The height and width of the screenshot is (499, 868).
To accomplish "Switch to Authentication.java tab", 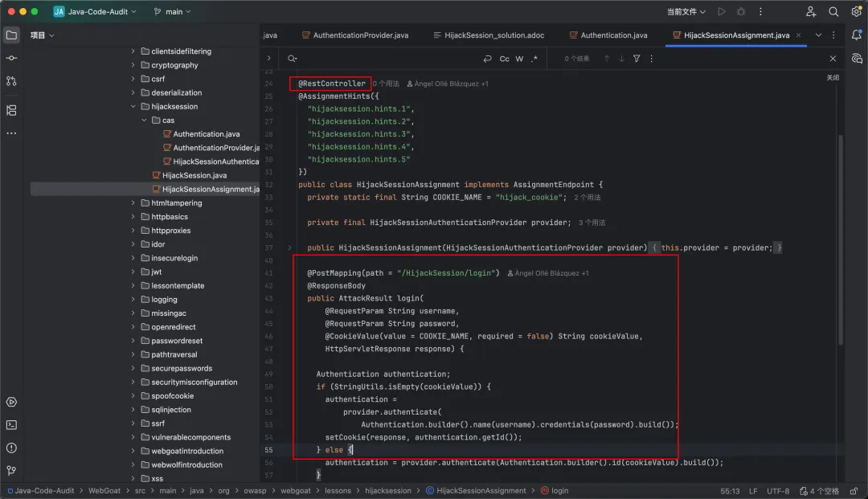I will coord(608,35).
